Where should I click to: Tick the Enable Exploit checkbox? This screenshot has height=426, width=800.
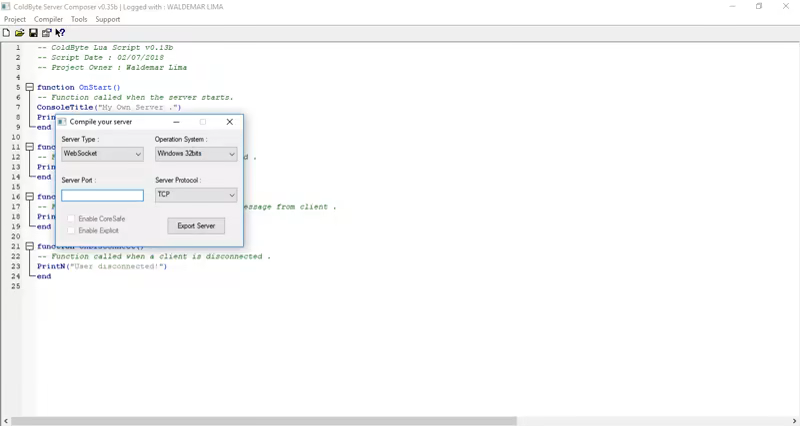(x=71, y=230)
